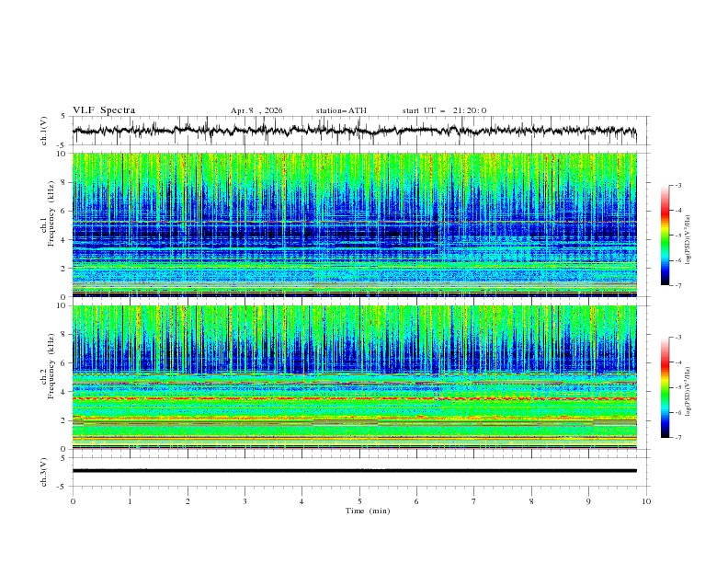Click inside the ch.1 frequency spectrogram

(x=354, y=224)
